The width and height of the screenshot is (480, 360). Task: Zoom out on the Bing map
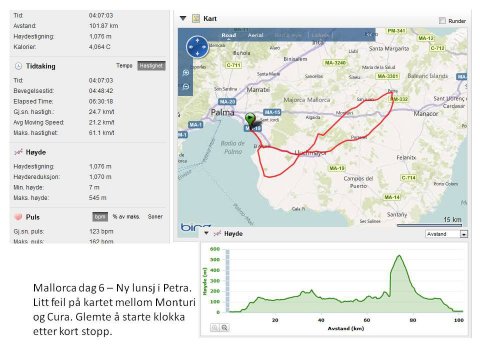coord(186,87)
